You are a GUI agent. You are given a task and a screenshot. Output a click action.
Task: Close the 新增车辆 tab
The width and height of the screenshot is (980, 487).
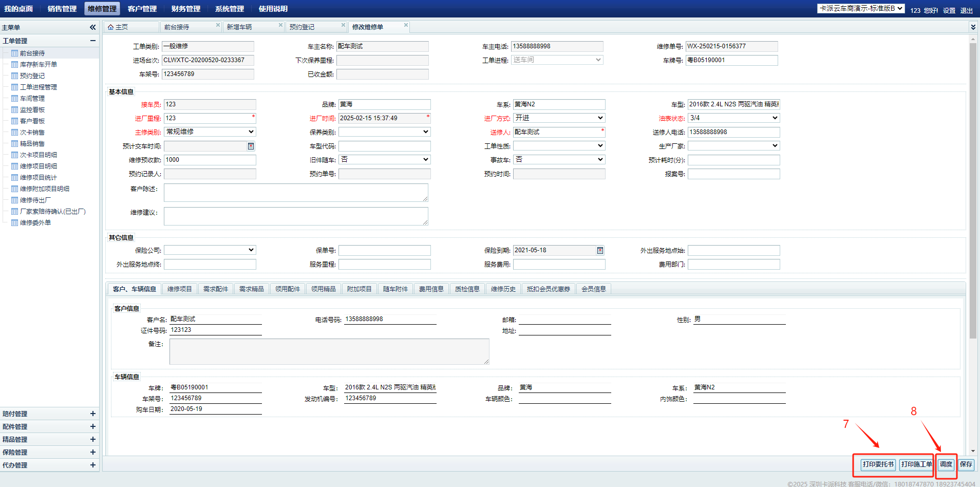point(280,25)
